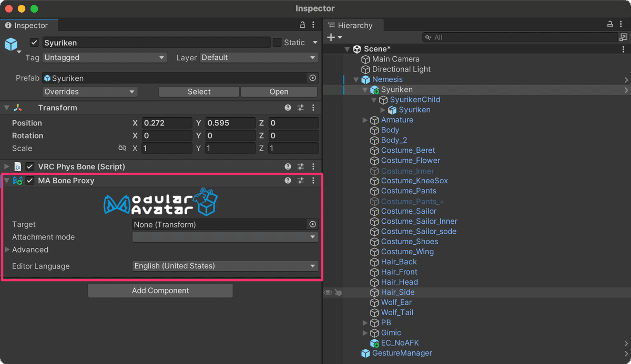The height and width of the screenshot is (364, 631).
Task: Click the Inspector panel lock icon
Action: tap(302, 25)
